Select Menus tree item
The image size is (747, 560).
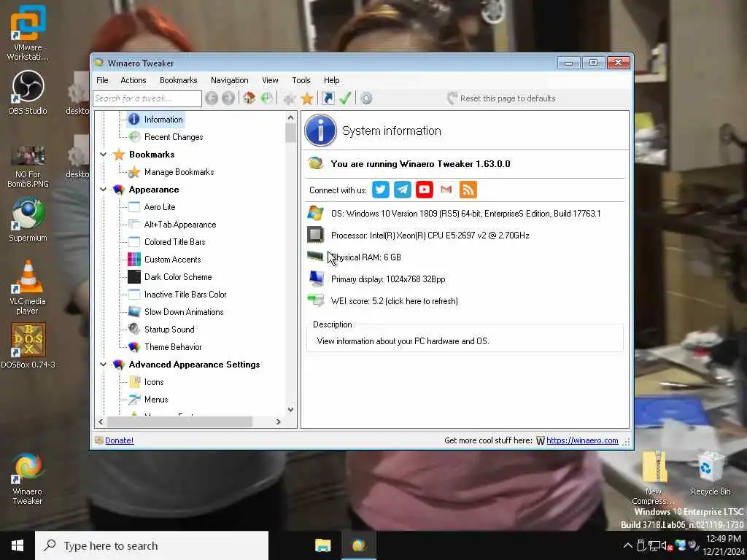pos(156,400)
